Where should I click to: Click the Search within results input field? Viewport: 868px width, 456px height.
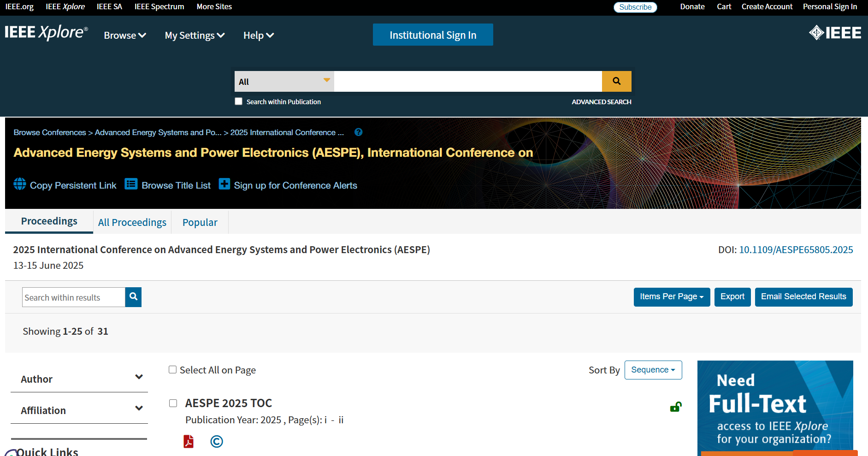coord(74,297)
